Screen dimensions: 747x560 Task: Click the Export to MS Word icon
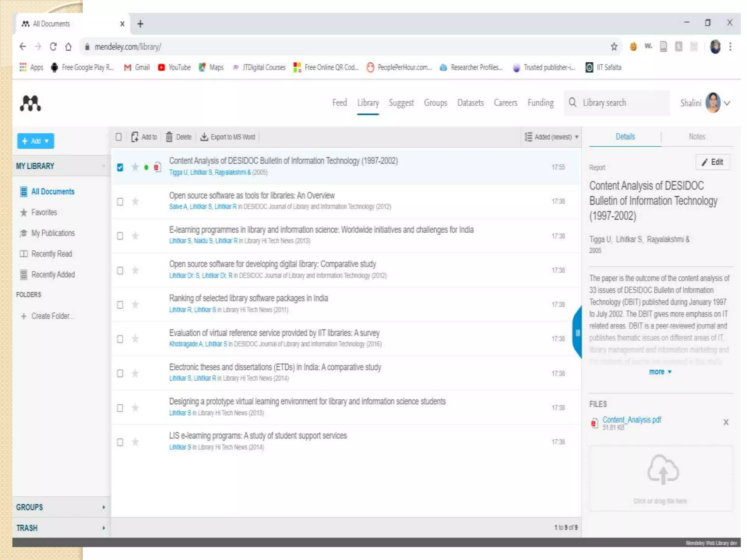(x=204, y=137)
